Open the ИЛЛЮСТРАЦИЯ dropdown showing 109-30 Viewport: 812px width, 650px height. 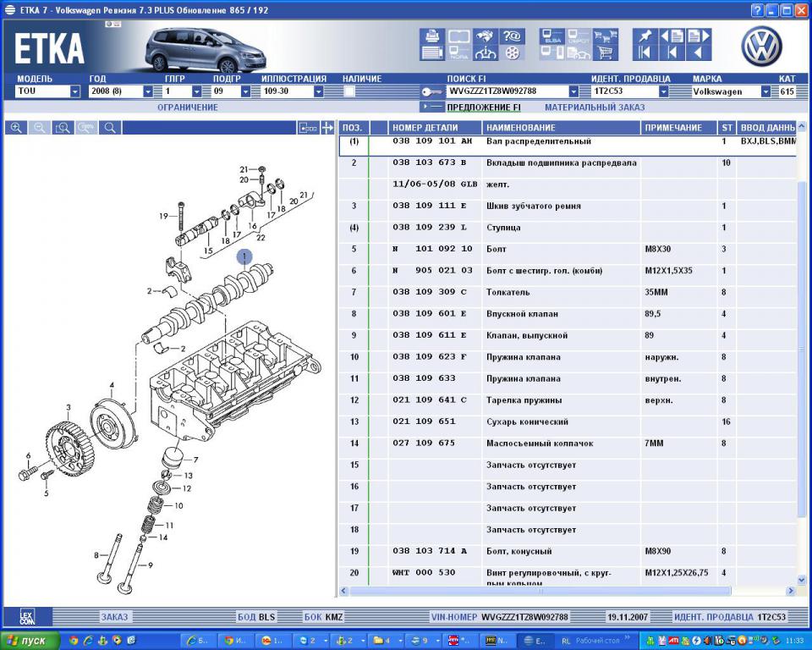(x=319, y=91)
